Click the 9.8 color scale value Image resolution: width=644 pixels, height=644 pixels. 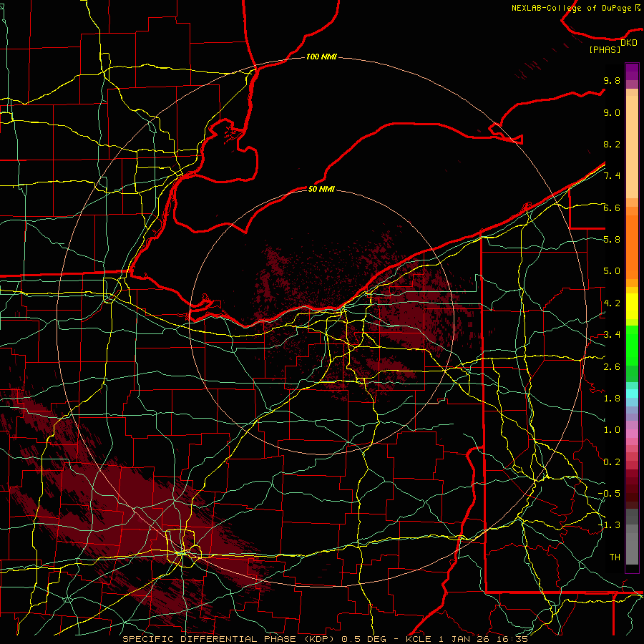[612, 80]
